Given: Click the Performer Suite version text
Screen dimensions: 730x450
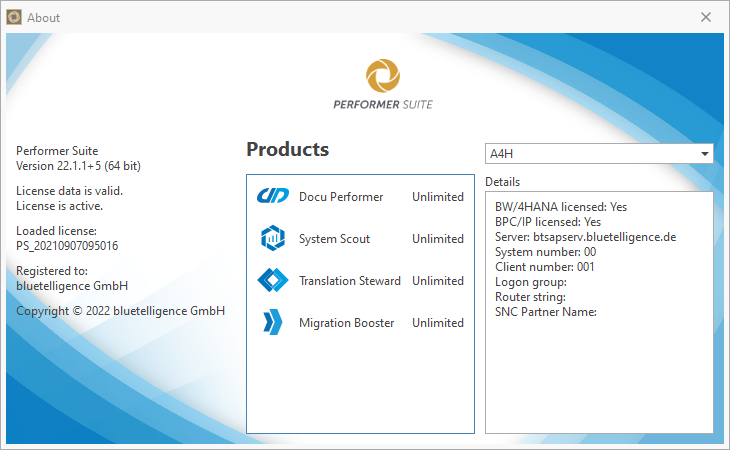Looking at the screenshot, I should 77,165.
